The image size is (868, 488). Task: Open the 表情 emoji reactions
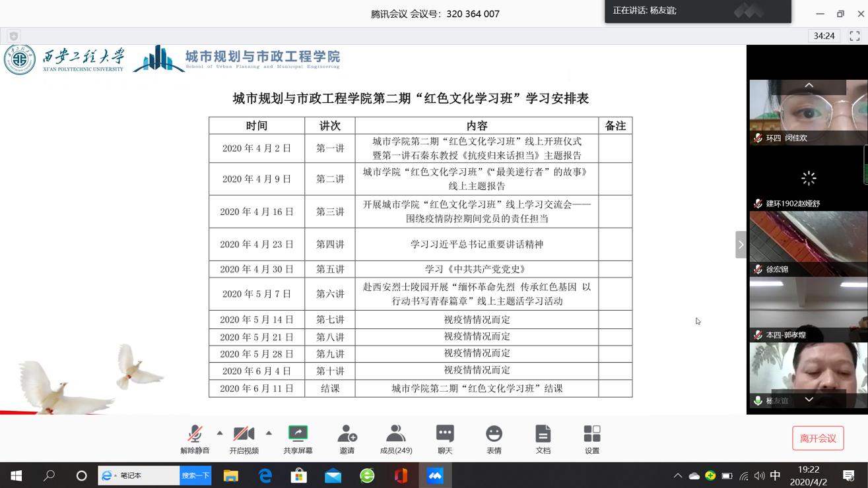[494, 439]
